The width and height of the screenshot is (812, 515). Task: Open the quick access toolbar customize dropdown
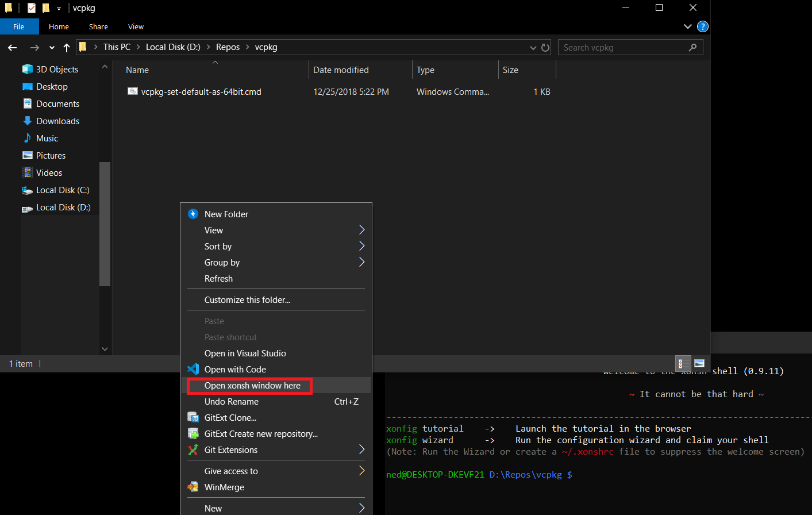[57, 8]
